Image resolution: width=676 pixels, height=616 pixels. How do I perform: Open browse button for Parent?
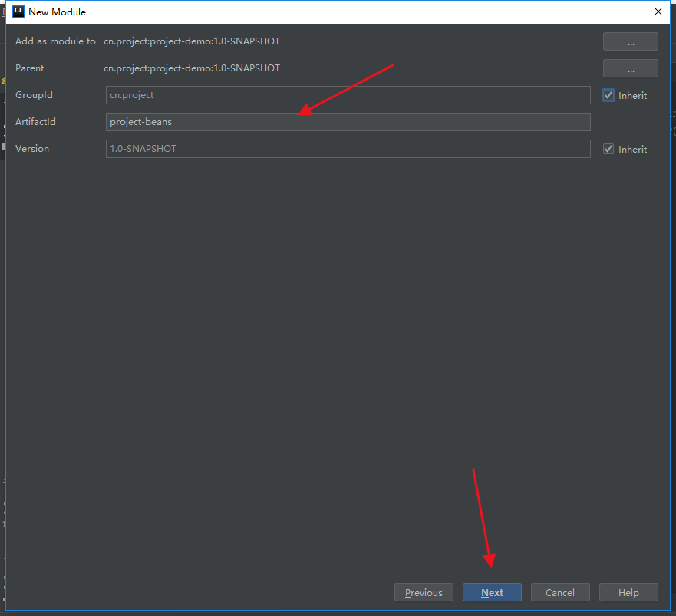[630, 68]
